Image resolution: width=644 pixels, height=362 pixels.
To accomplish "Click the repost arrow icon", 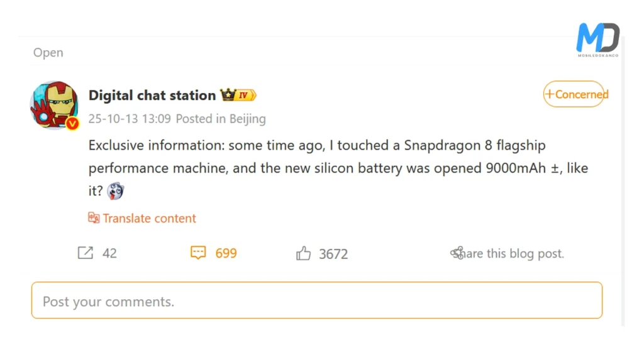I will click(x=85, y=253).
